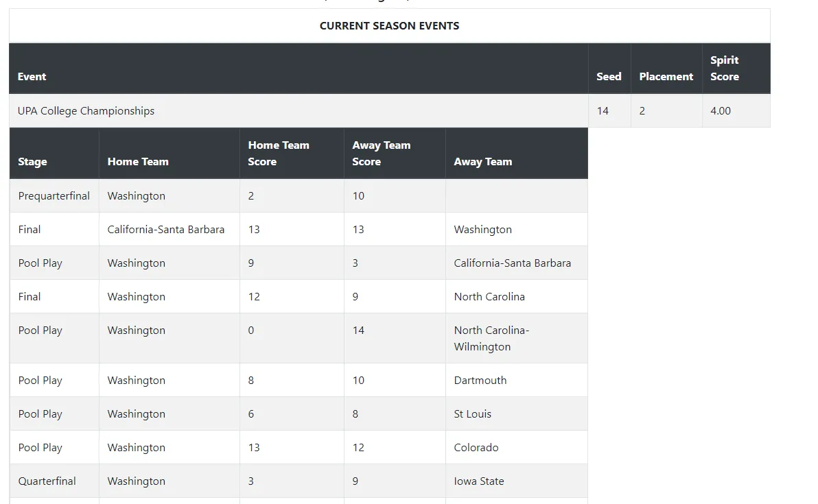Screen dimensions: 818x504
Task: Click the Stage column header
Action: pyautogui.click(x=33, y=162)
